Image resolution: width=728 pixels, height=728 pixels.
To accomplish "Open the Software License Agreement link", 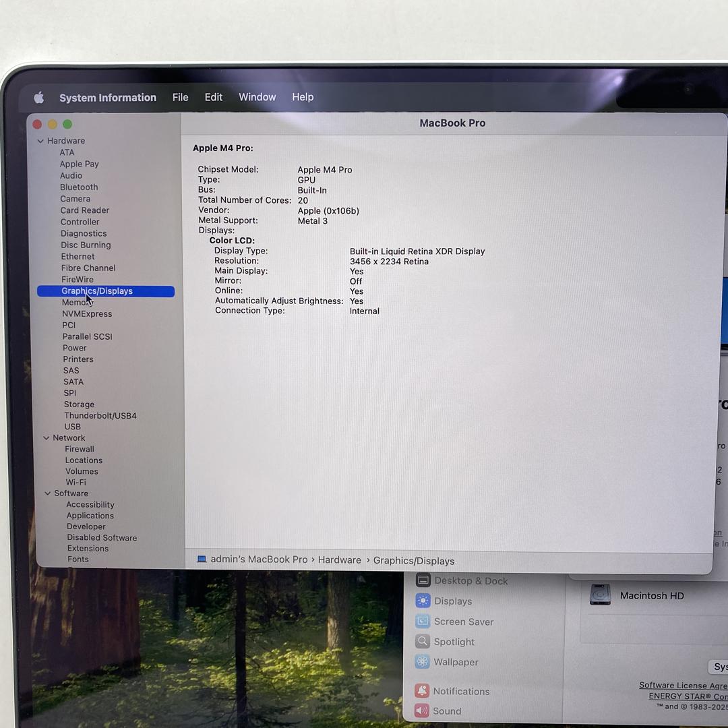I will 683,686.
